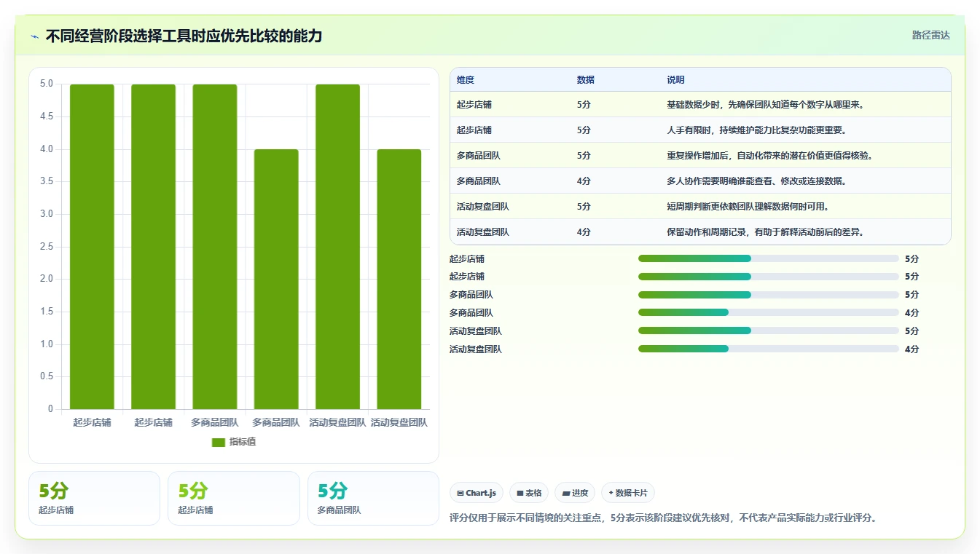Click the 2.5 tick on the y-axis
Viewport: 980px width, 554px height.
coord(47,247)
